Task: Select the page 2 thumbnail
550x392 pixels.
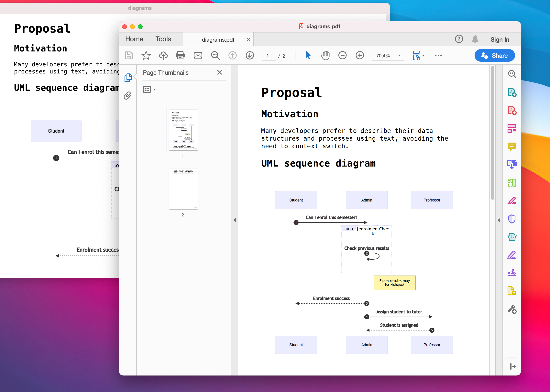Action: [183, 189]
